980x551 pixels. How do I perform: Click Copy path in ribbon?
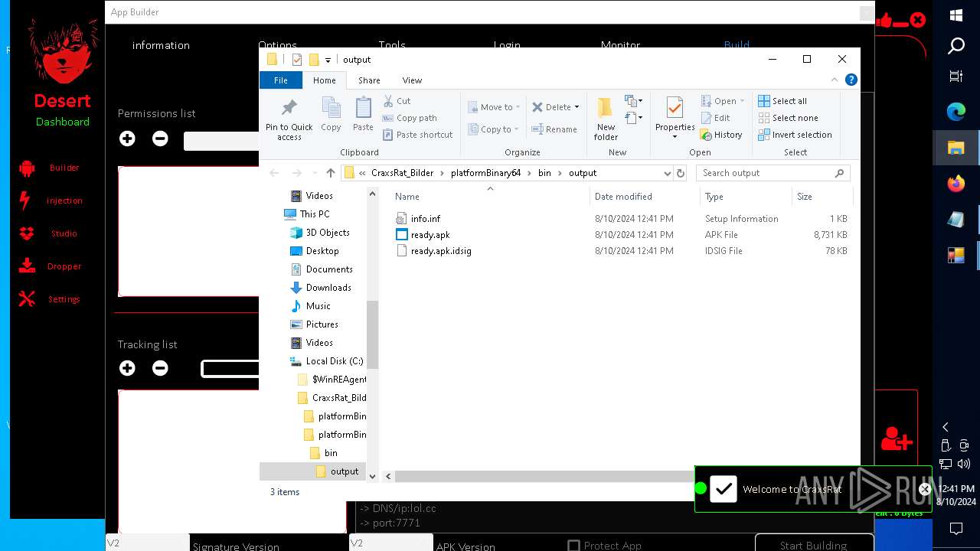tap(410, 118)
